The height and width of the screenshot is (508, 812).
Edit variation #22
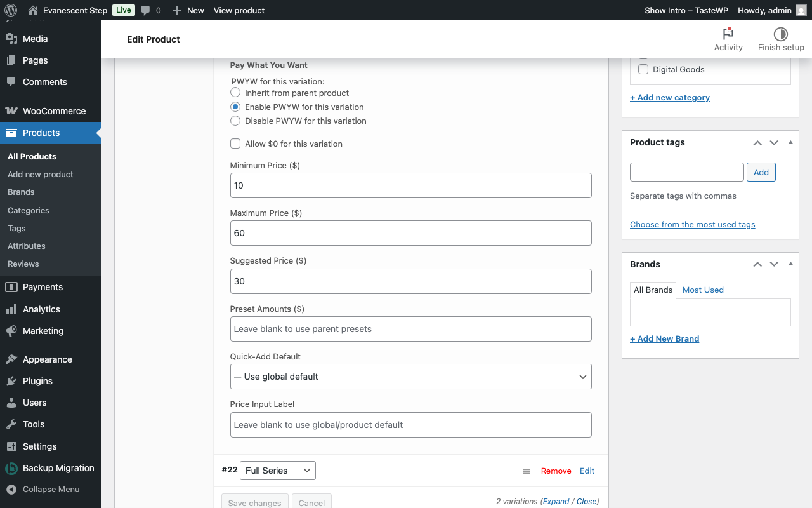pyautogui.click(x=587, y=471)
